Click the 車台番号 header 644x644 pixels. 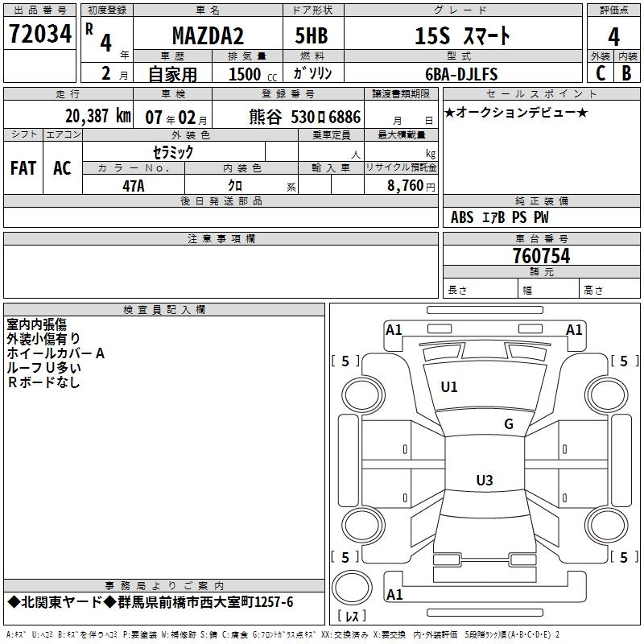541,238
